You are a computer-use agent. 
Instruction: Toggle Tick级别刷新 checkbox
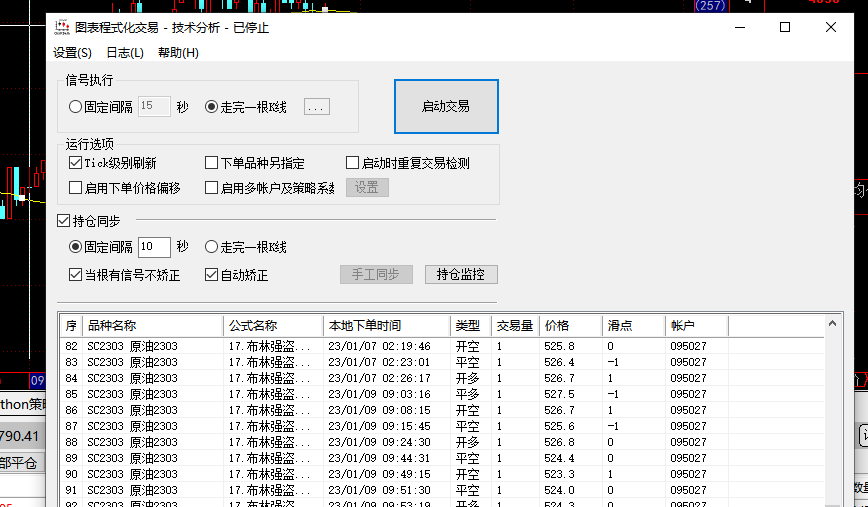(75, 163)
